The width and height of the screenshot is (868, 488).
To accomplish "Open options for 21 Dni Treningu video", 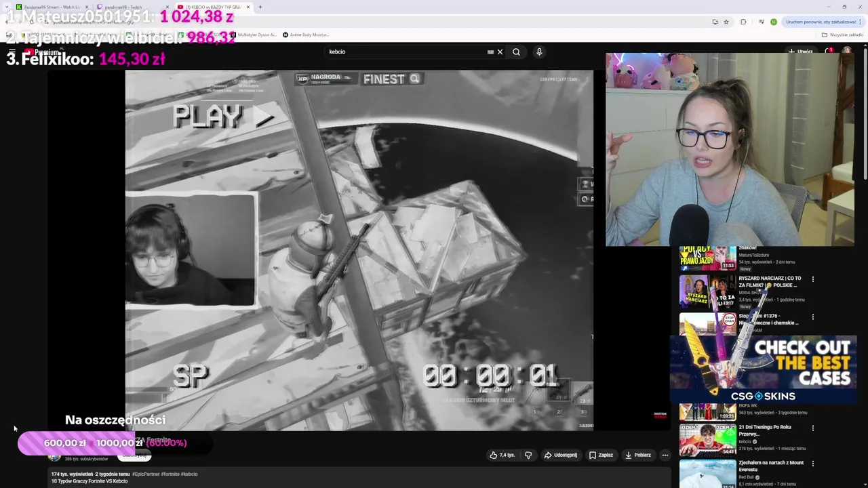I will tap(813, 428).
